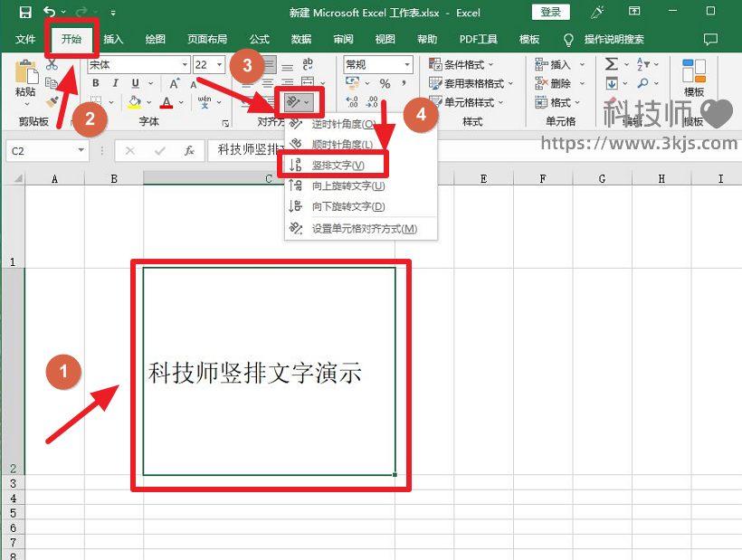Toggle Bold formatting (B)
Screen dimensions: 742x560
96,83
